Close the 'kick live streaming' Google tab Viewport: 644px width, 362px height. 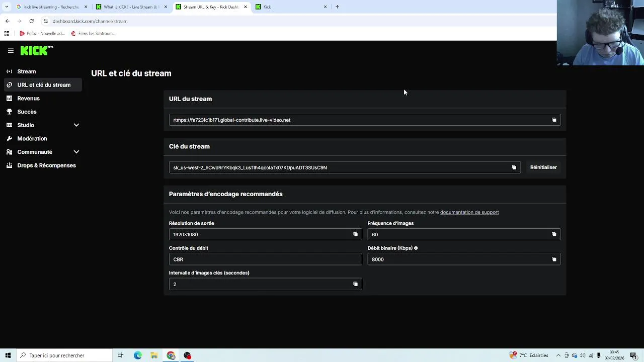[86, 7]
